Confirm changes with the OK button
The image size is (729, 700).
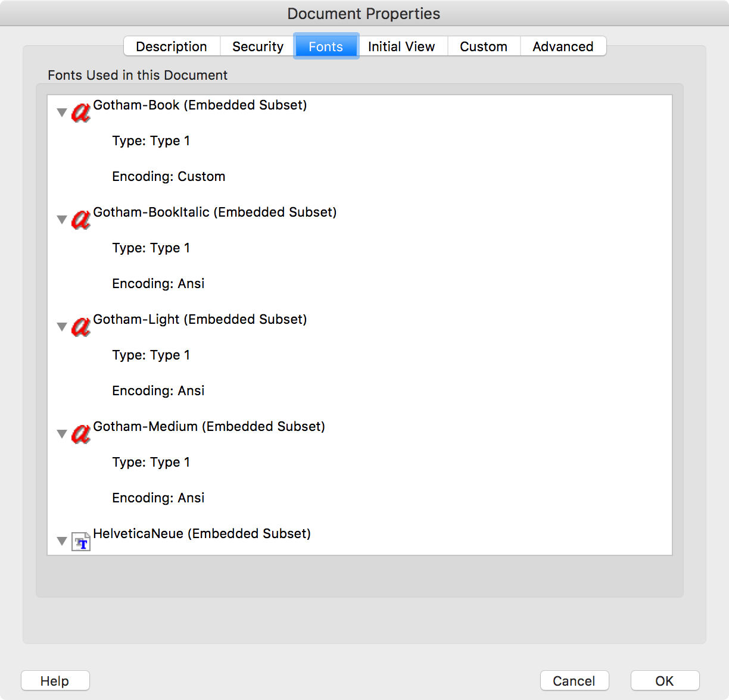664,680
